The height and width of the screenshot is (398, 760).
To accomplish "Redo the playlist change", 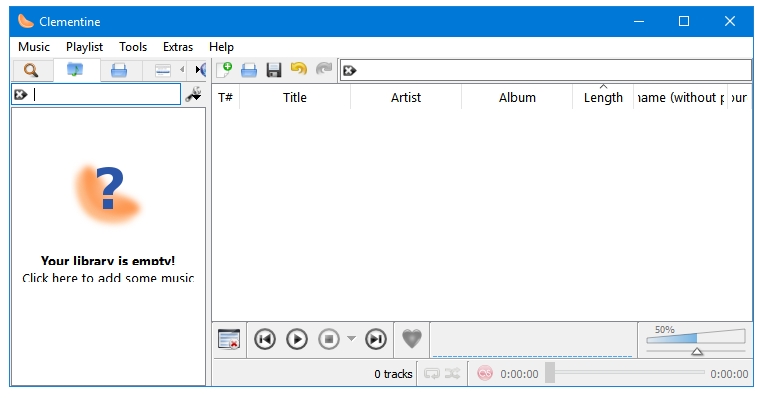I will point(324,69).
